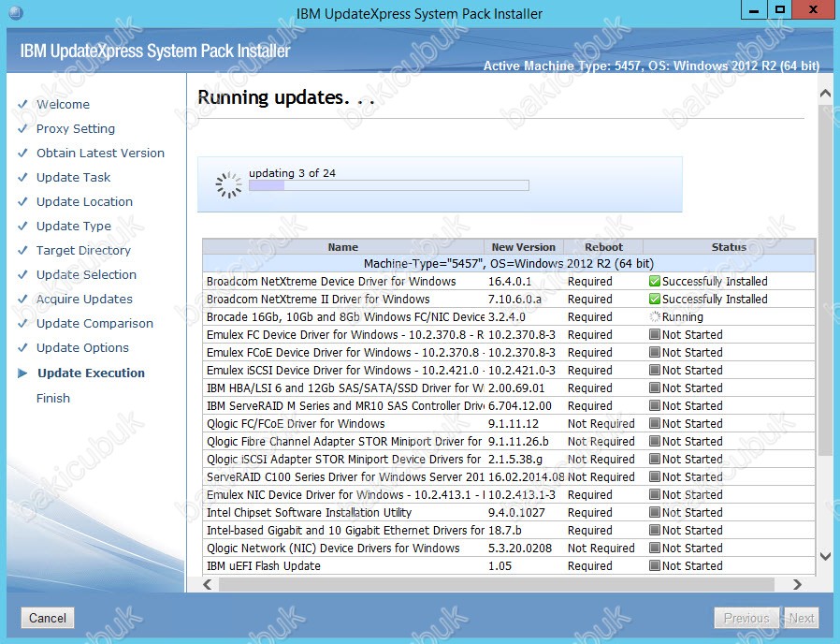This screenshot has height=644, width=840.
Task: Click the Not Started icon on the Emulex NIC Device Driver row
Action: coord(654,494)
